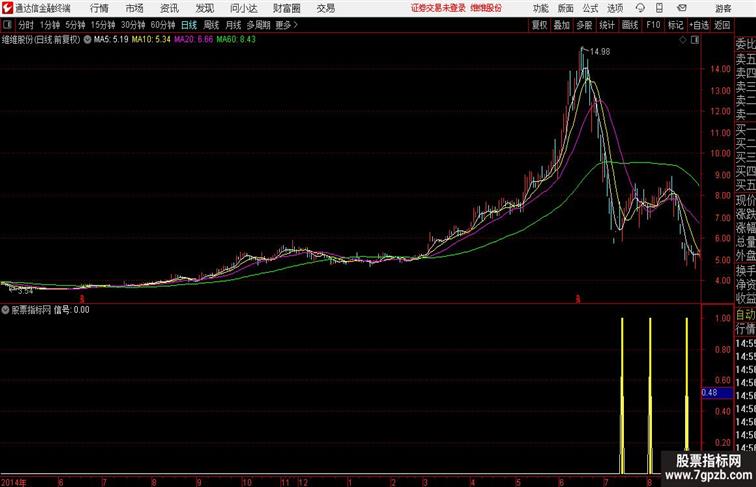Open the 资讯 menu
Screen dimensions: 756x487
(x=169, y=8)
